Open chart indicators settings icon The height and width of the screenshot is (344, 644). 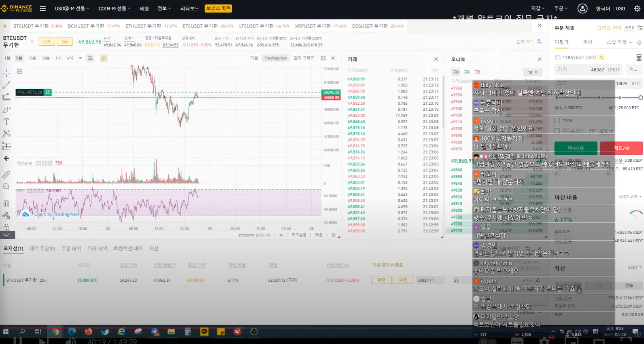tap(90, 58)
